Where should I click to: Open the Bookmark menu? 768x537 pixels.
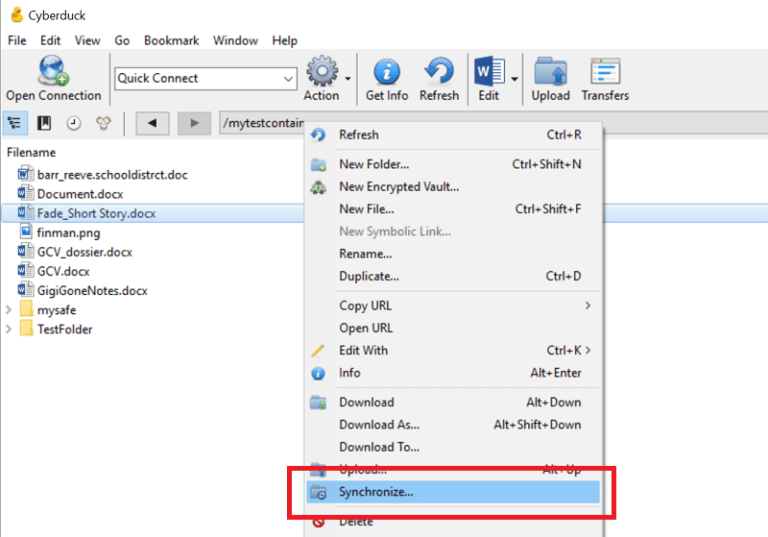pos(171,40)
